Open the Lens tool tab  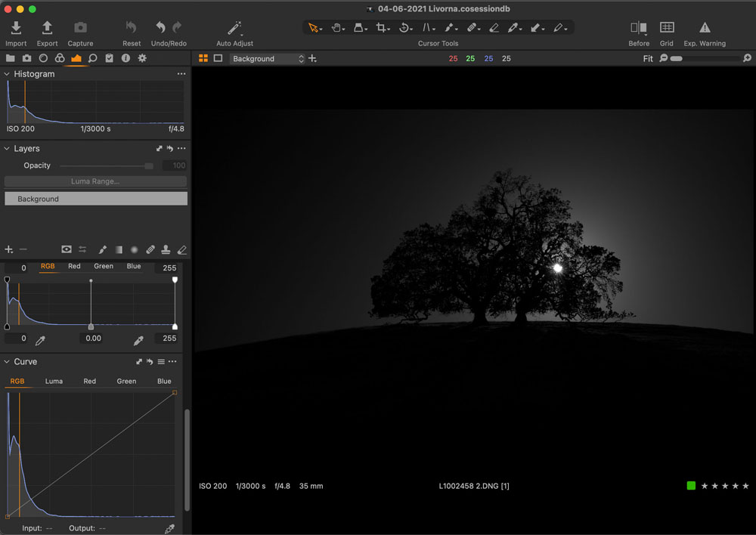[x=43, y=58]
